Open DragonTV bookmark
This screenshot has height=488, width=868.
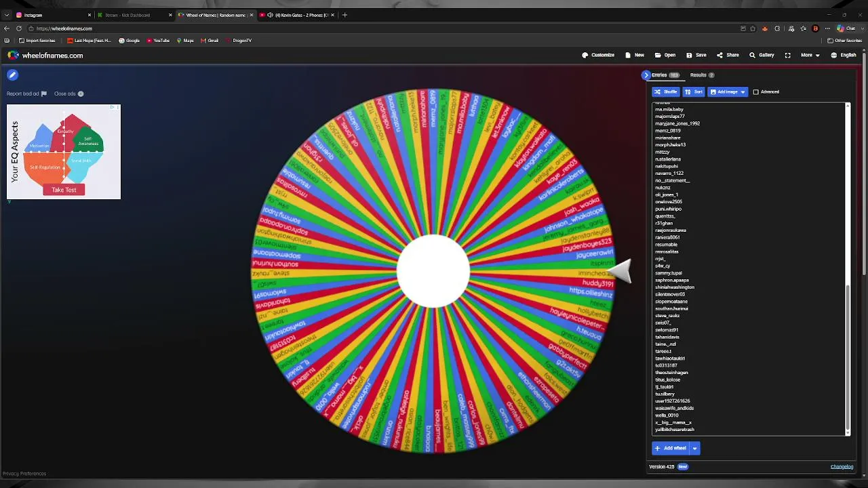coord(238,41)
